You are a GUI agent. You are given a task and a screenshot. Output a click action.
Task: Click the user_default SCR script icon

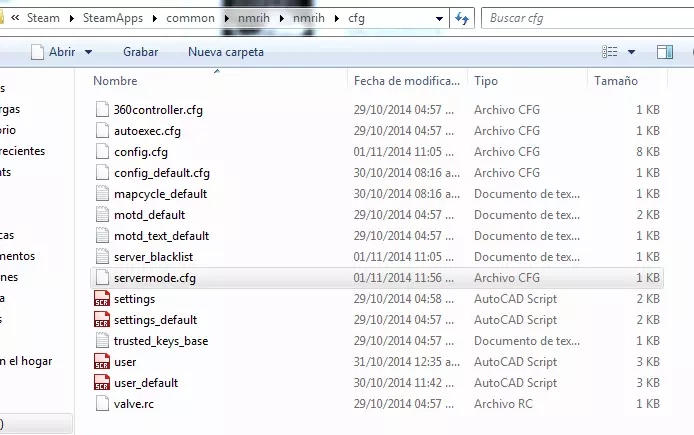point(102,382)
